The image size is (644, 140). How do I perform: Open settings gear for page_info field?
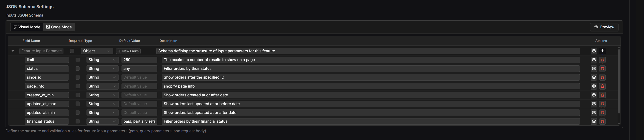(x=594, y=86)
